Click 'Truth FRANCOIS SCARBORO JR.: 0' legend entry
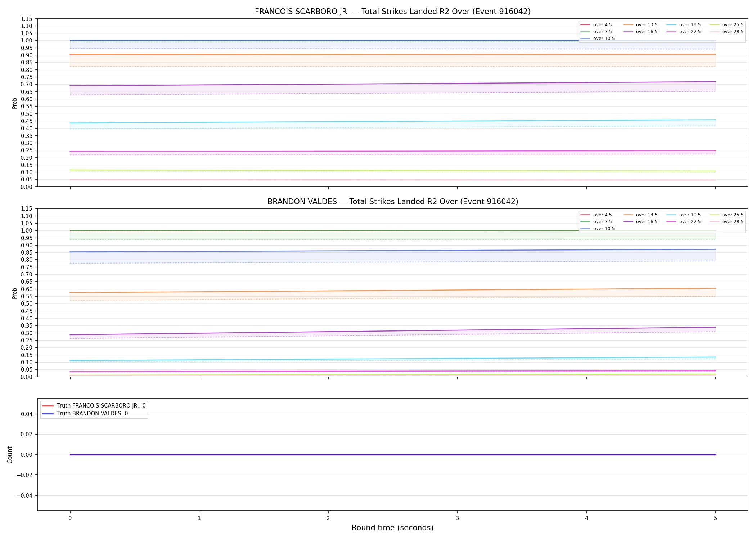This screenshot has width=756, height=540. 94,406
